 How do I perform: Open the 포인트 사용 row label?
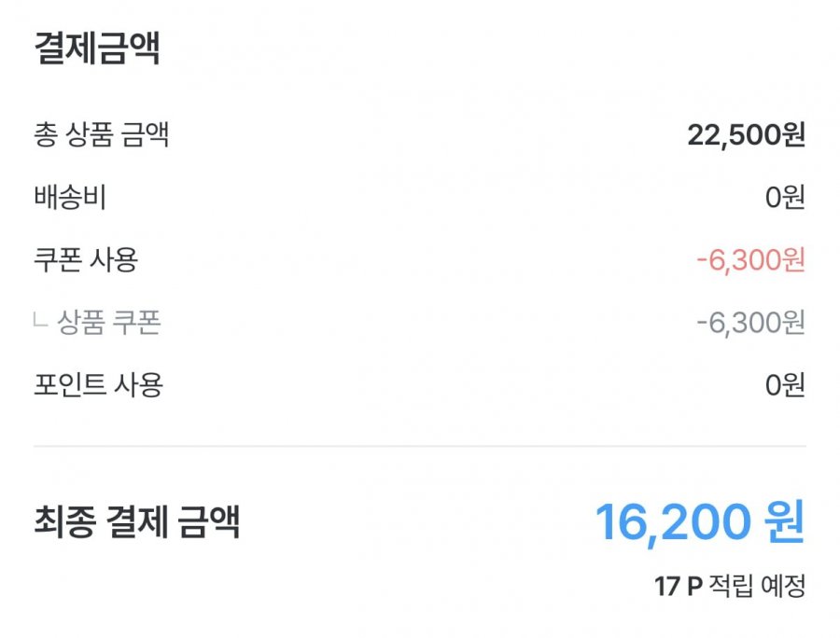[98, 384]
